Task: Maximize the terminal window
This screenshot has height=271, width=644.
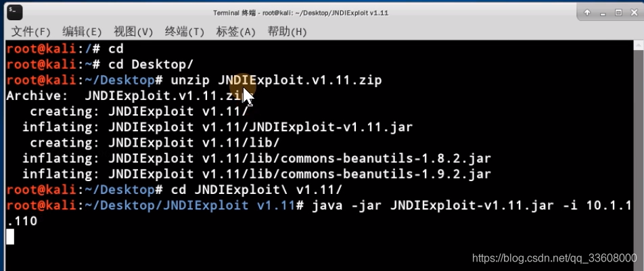Action: click(x=618, y=13)
